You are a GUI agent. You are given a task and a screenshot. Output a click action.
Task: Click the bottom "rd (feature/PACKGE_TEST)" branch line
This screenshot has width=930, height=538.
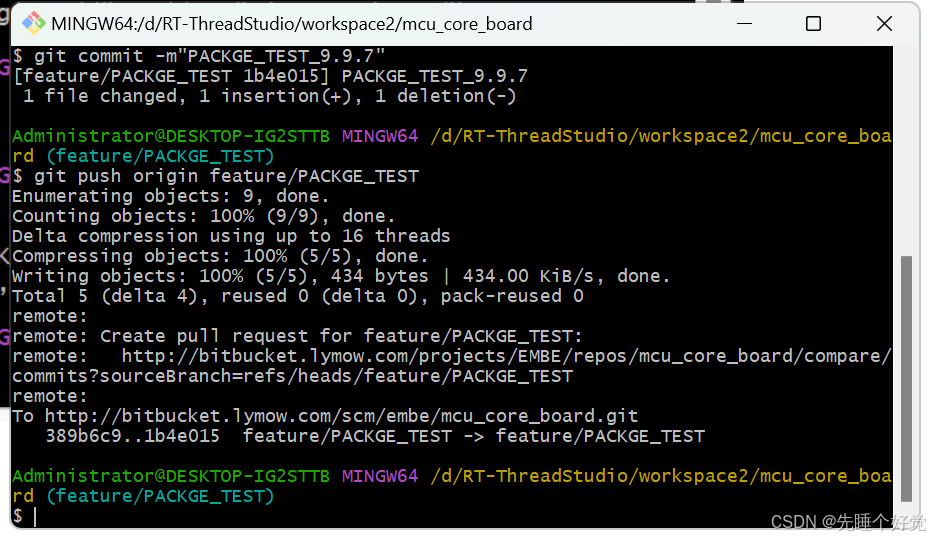click(143, 496)
